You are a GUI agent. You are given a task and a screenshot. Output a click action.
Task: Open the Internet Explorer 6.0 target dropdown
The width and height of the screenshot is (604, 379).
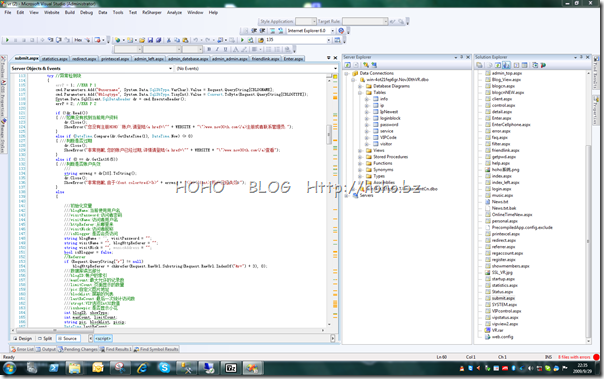pyautogui.click(x=310, y=30)
